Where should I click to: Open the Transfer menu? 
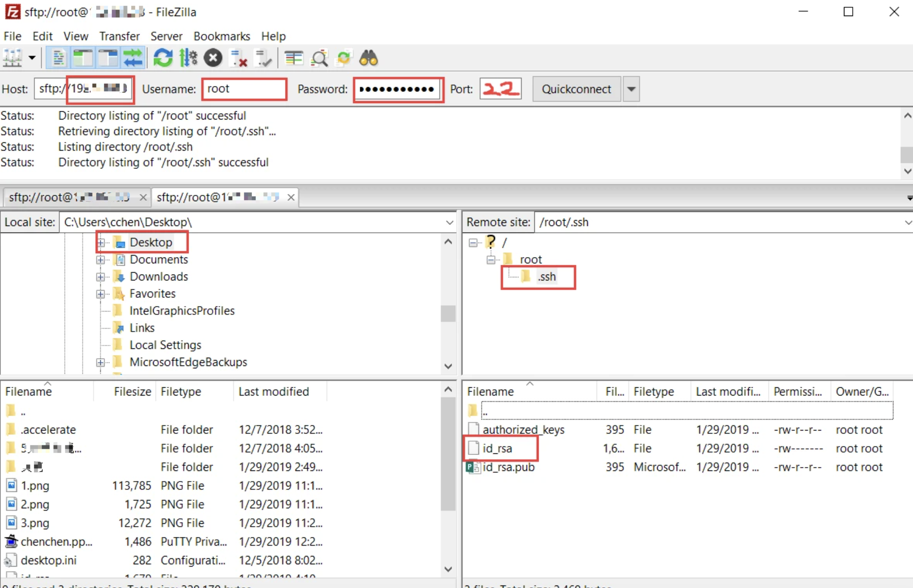[x=120, y=36]
